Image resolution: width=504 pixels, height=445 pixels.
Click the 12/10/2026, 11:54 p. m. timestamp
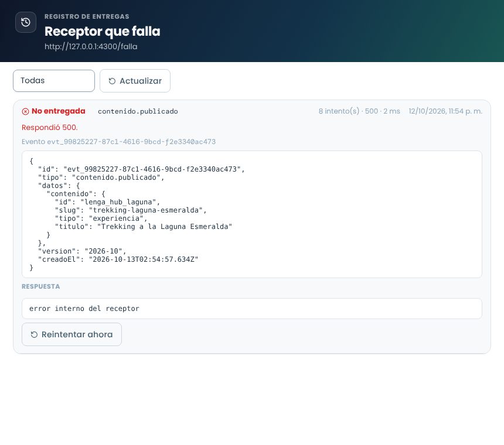coord(445,111)
